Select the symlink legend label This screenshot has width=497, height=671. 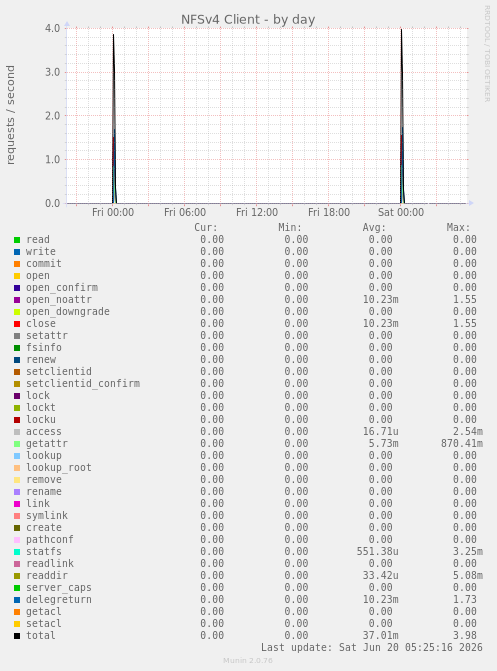coord(47,516)
